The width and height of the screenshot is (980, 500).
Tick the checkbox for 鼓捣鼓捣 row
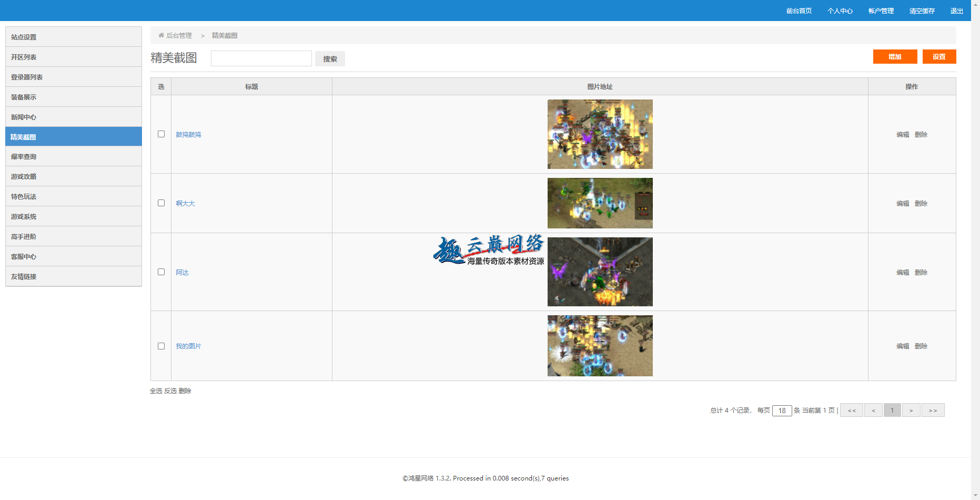click(x=161, y=134)
